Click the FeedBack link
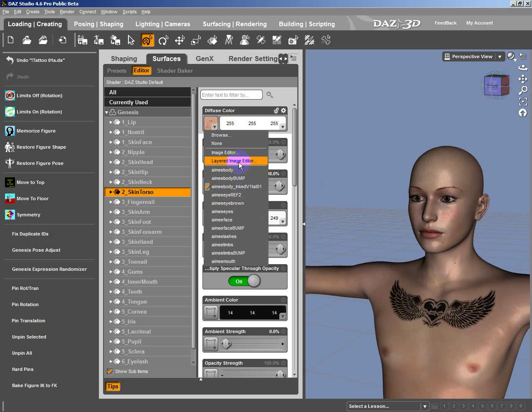Image resolution: width=532 pixels, height=412 pixels. 446,23
